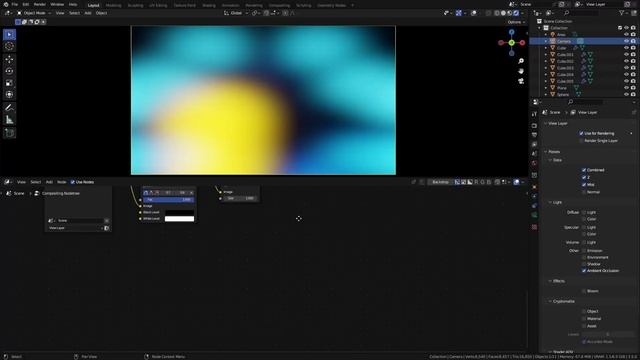
Task: Open the Global transform orientation dropdown
Action: point(236,13)
